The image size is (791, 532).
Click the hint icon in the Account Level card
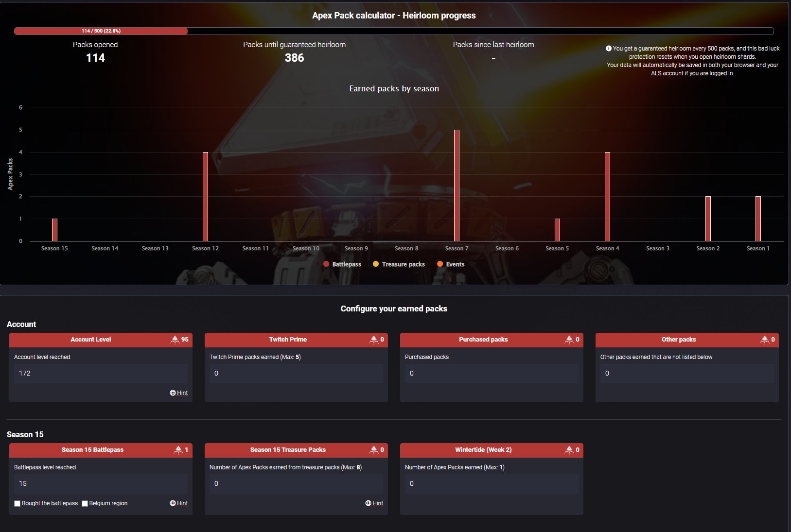click(173, 393)
